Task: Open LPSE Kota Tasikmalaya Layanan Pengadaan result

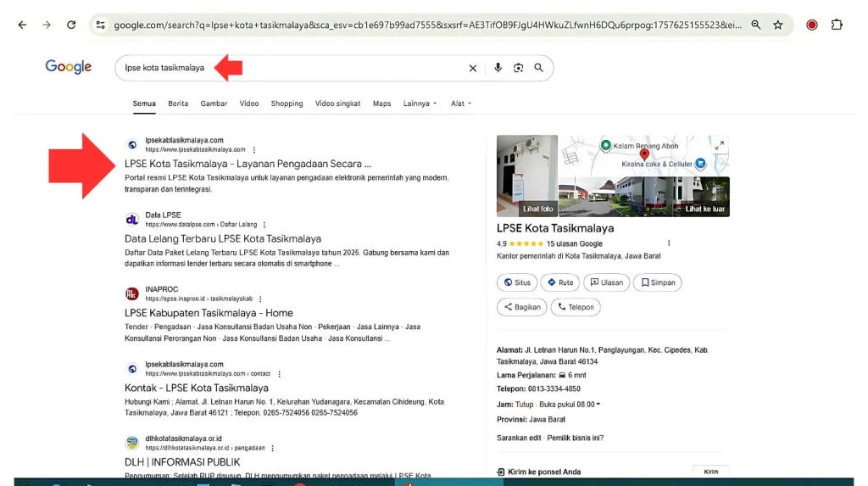Action: (248, 164)
